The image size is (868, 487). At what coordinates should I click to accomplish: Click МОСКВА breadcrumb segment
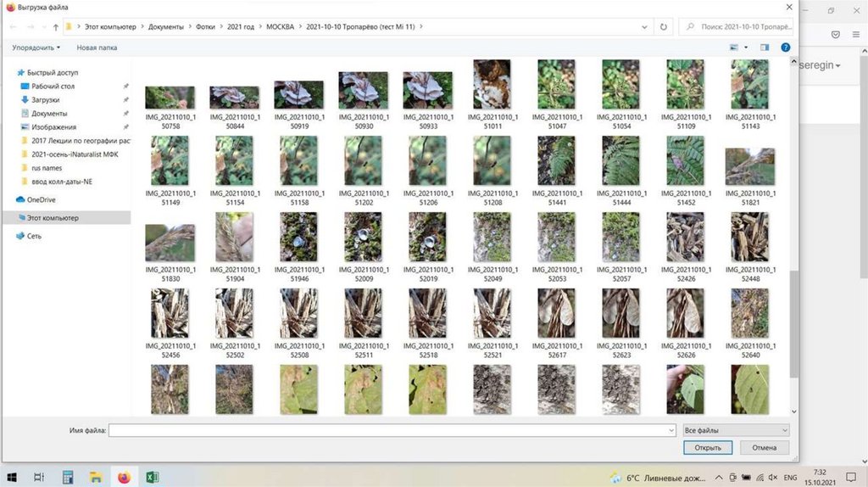pos(280,26)
